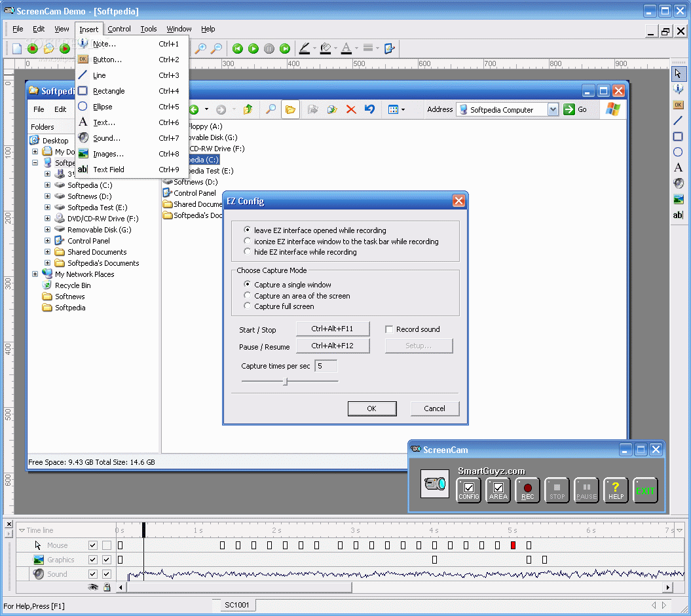Choose Note... from the Insert menu
Image resolution: width=691 pixels, height=616 pixels.
(x=132, y=44)
